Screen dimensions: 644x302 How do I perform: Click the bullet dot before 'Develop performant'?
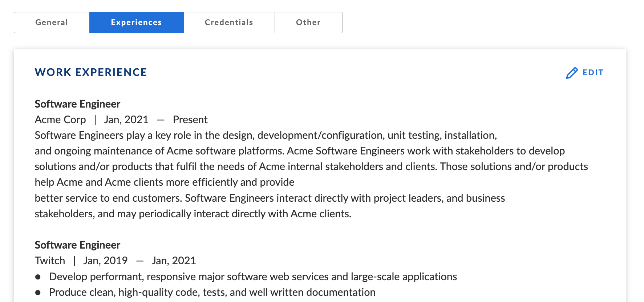[38, 277]
